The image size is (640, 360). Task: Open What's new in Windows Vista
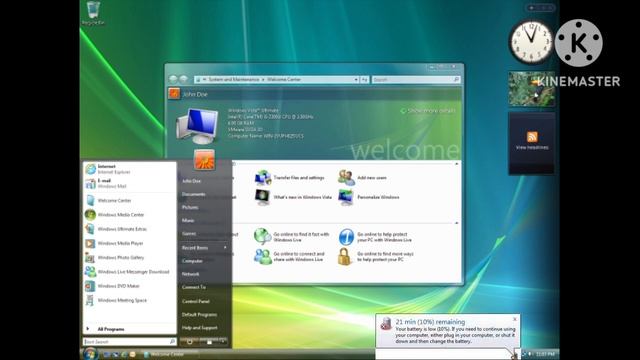pyautogui.click(x=293, y=197)
